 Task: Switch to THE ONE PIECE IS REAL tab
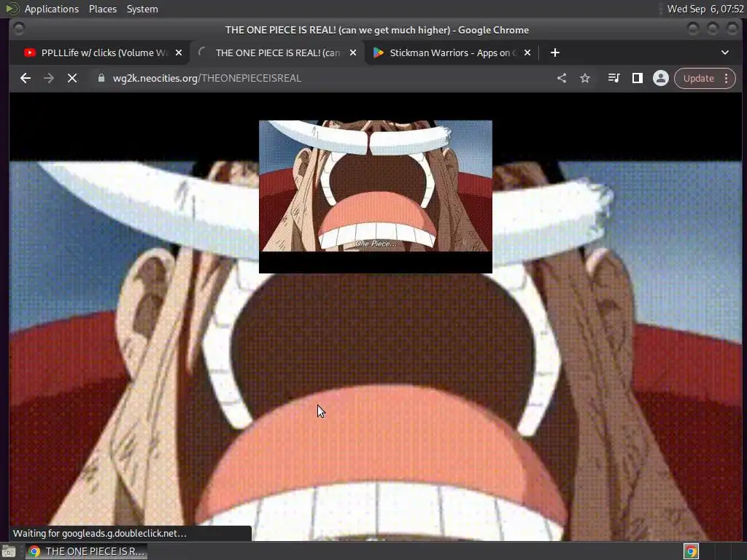pyautogui.click(x=278, y=52)
